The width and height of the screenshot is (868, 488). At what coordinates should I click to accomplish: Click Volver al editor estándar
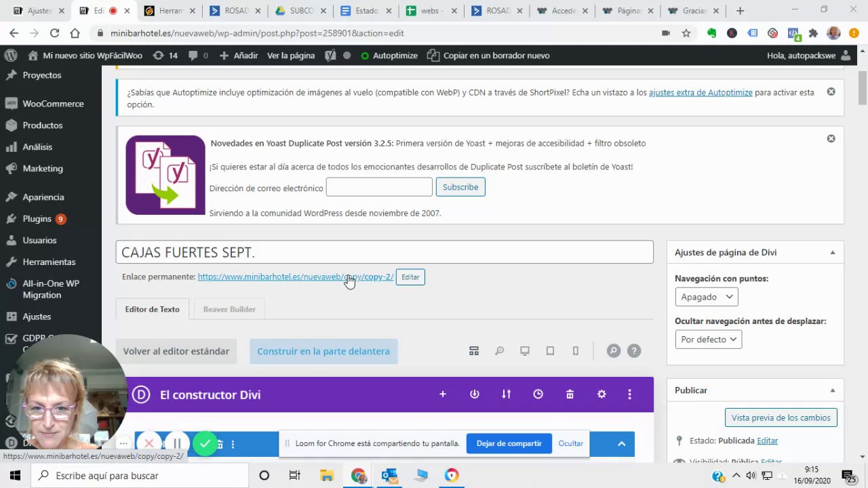point(176,351)
